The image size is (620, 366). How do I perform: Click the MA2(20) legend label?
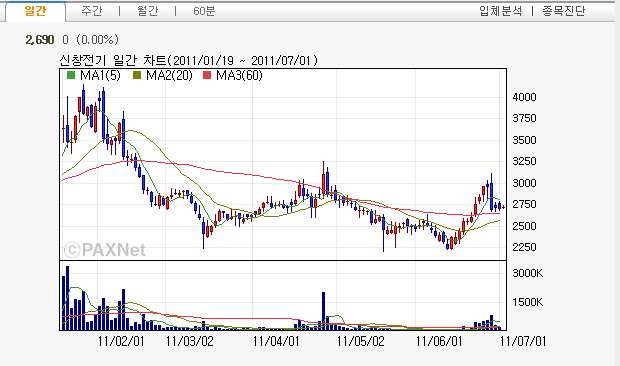point(169,75)
